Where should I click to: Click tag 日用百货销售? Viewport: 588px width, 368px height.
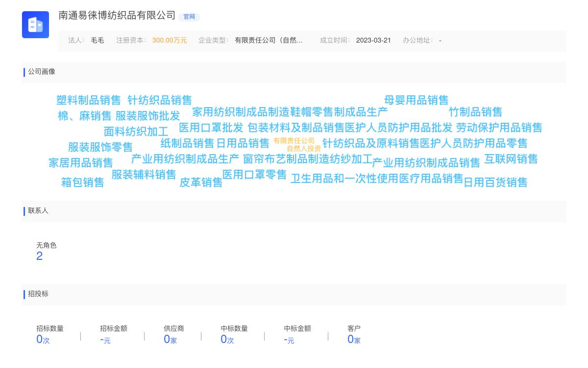[x=495, y=183]
